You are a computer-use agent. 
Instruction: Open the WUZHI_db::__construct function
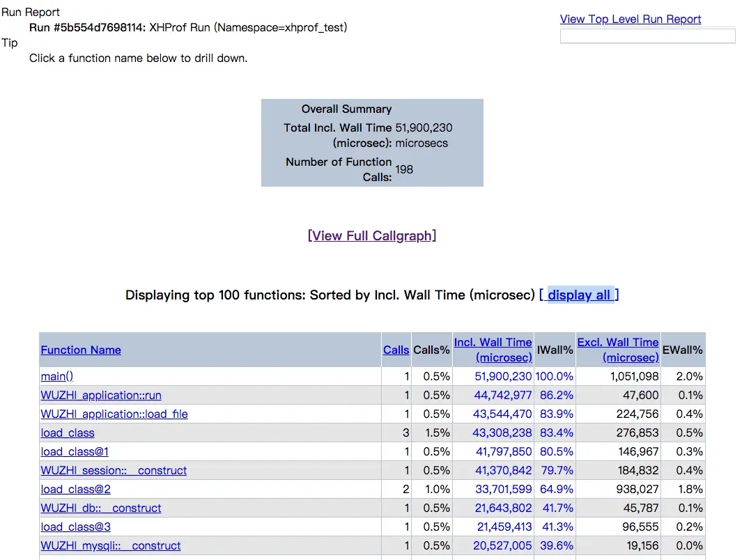[101, 508]
